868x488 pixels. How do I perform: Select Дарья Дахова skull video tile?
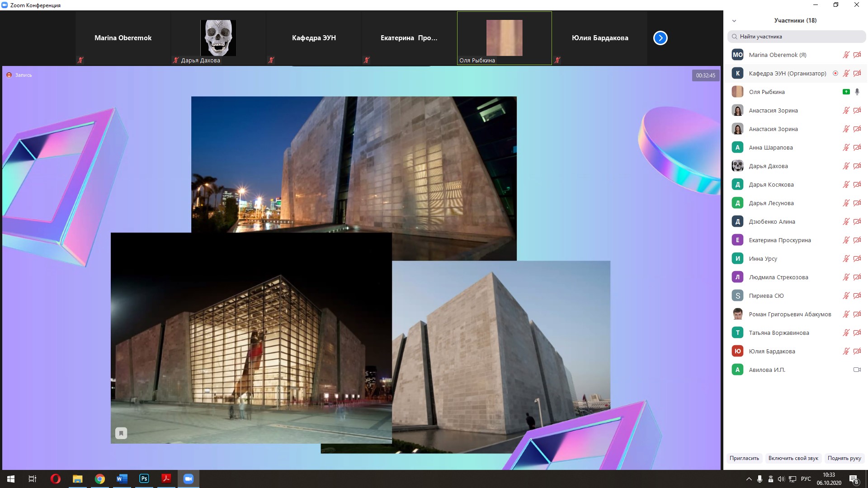pos(218,38)
